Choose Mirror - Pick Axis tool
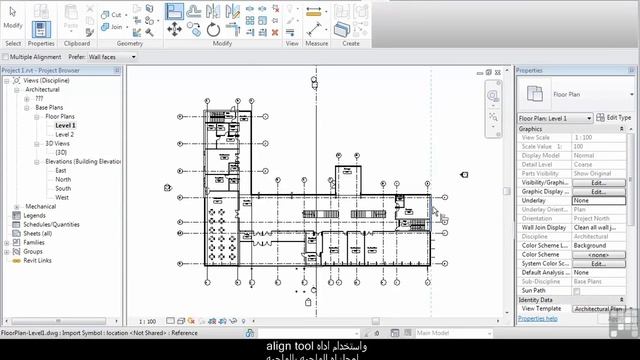This screenshot has width=640, height=360. click(x=213, y=11)
